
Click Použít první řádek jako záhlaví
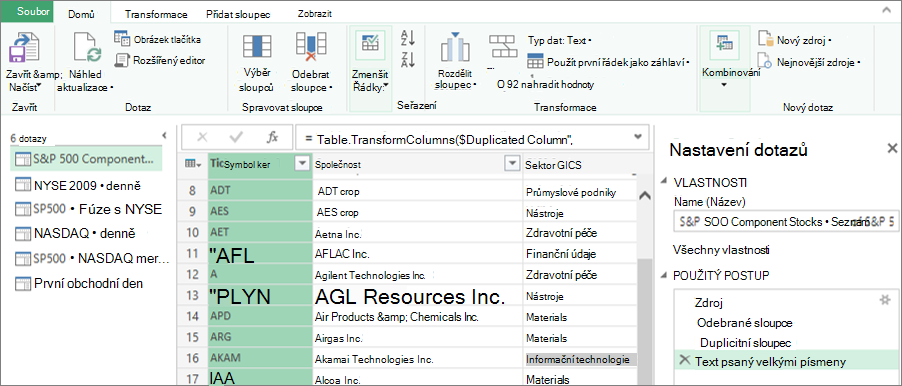[609, 62]
